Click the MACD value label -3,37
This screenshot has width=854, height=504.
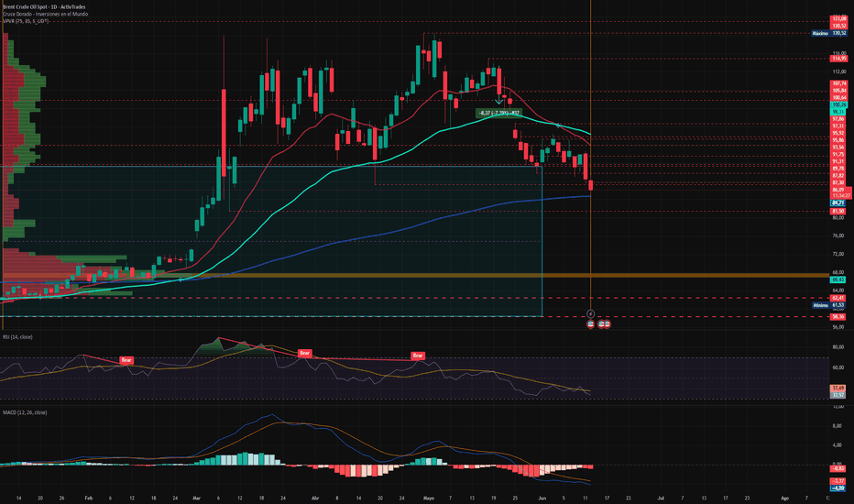[x=838, y=481]
